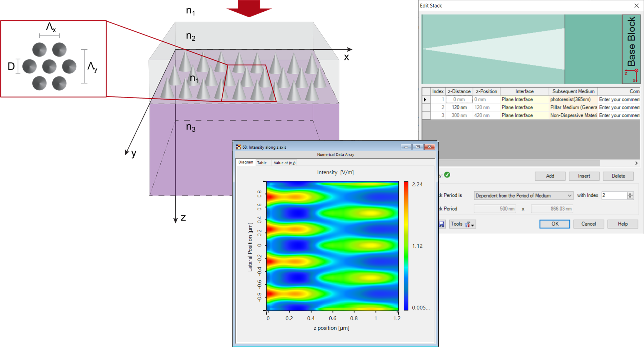The height and width of the screenshot is (347, 644).
Task: Open the Tools dropdown menu
Action: click(462, 224)
